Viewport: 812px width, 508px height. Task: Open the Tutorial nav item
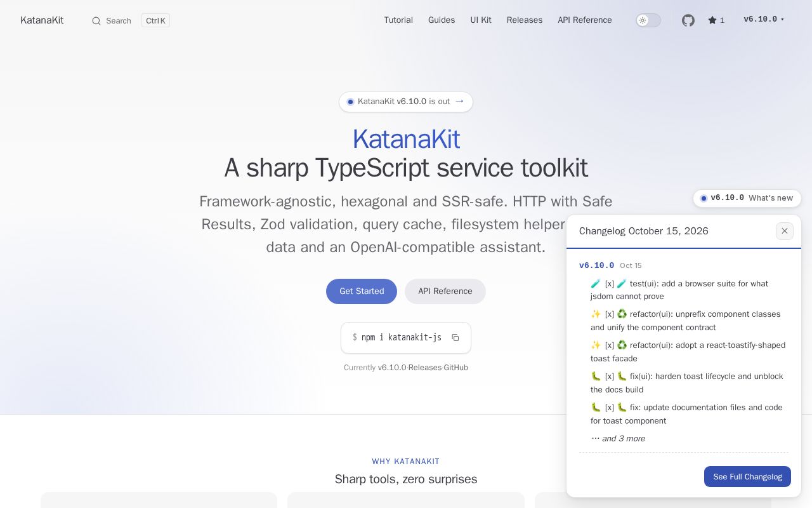[x=398, y=20]
